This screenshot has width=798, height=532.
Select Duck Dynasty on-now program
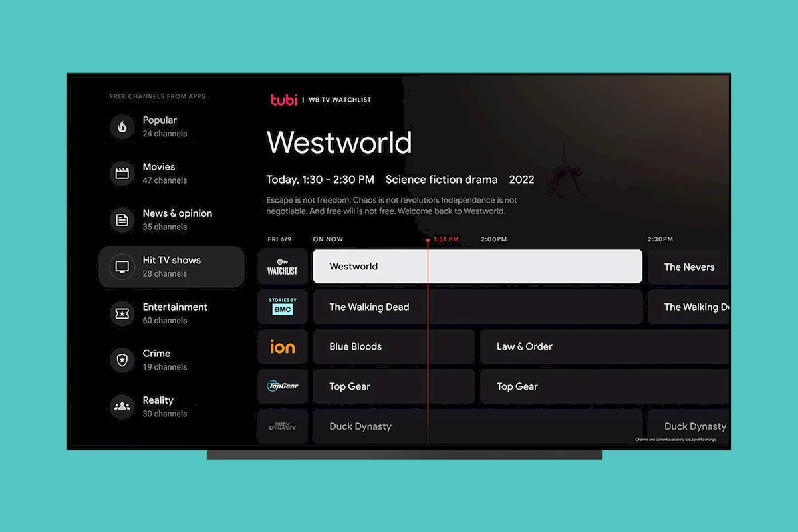[477, 426]
